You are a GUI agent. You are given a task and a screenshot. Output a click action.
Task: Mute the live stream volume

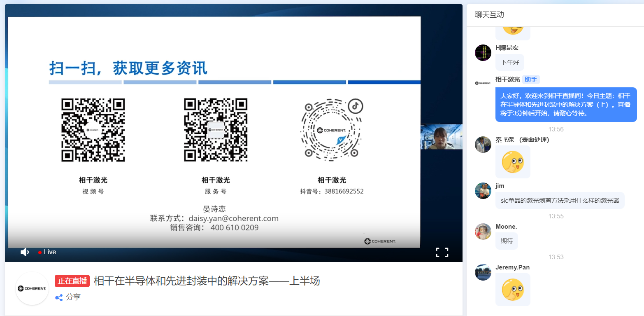[x=25, y=252]
